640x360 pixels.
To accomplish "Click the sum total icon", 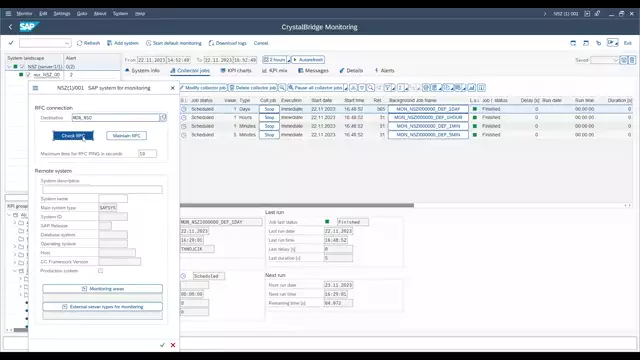I will point(400,88).
